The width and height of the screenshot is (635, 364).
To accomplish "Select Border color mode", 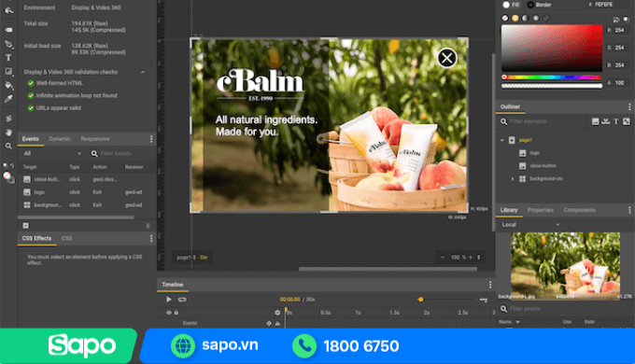I will 540,5.
